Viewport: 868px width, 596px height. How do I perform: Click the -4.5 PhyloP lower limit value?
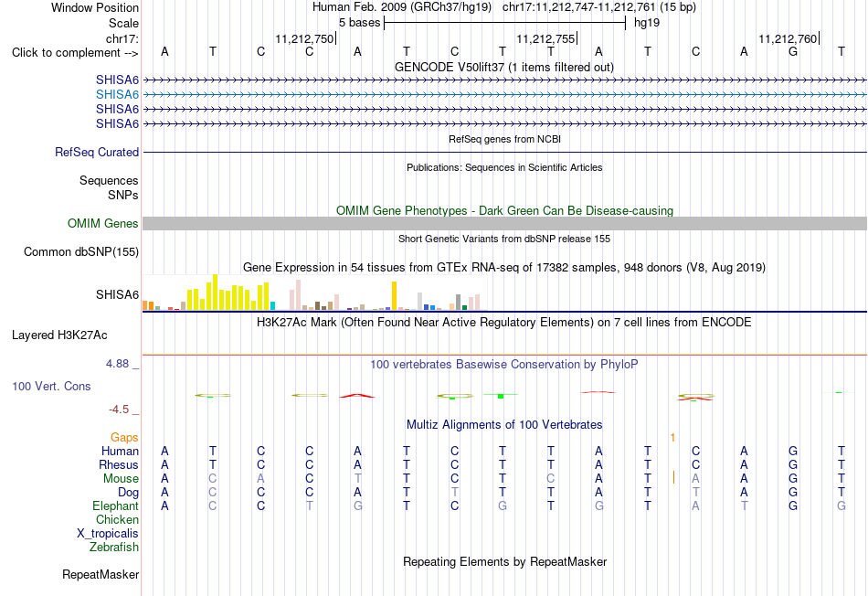coord(119,410)
